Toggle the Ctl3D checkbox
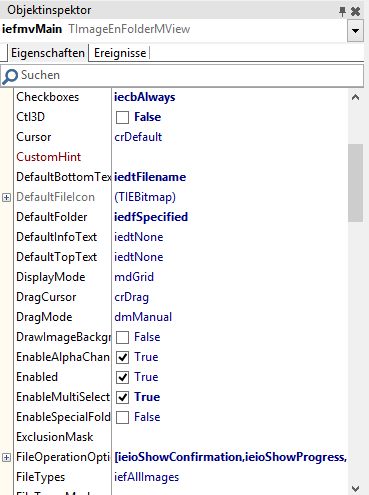The image size is (369, 495). coord(122,117)
